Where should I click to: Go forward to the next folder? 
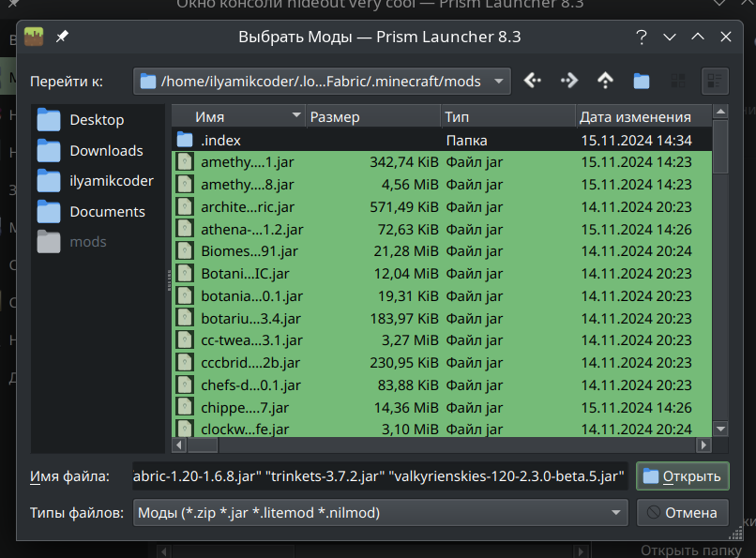(x=569, y=82)
